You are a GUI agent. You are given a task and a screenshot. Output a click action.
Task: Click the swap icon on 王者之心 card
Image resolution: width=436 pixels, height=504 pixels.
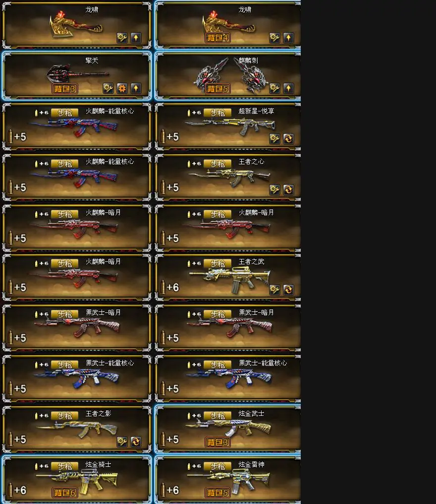pos(288,190)
